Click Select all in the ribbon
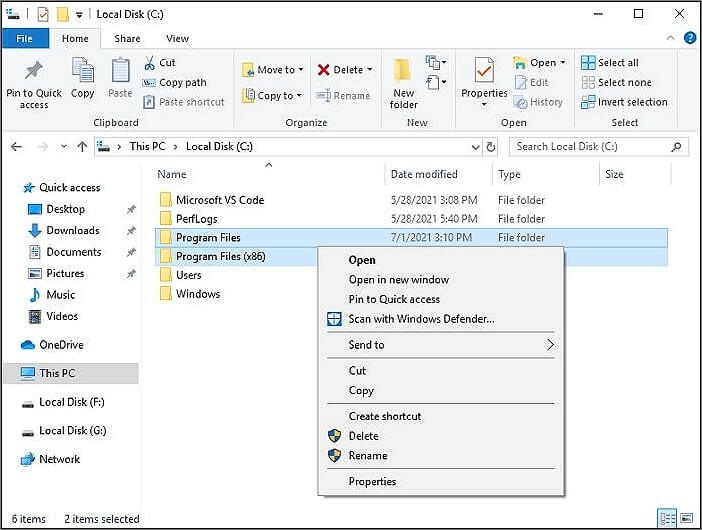702x530 pixels. pyautogui.click(x=617, y=63)
